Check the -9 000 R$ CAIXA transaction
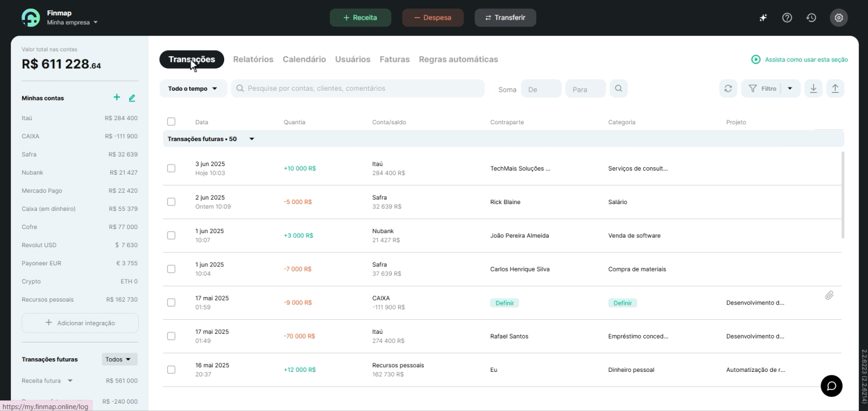Image resolution: width=868 pixels, height=411 pixels. click(x=171, y=303)
